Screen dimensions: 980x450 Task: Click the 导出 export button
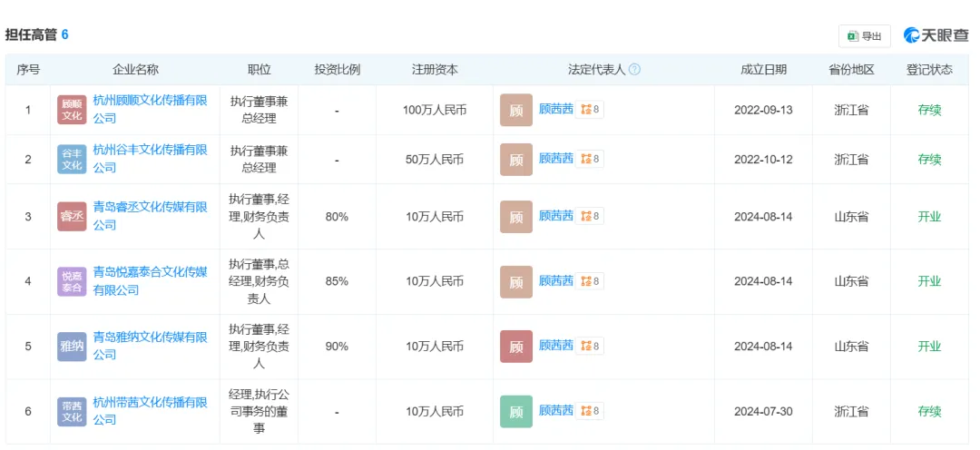click(864, 36)
